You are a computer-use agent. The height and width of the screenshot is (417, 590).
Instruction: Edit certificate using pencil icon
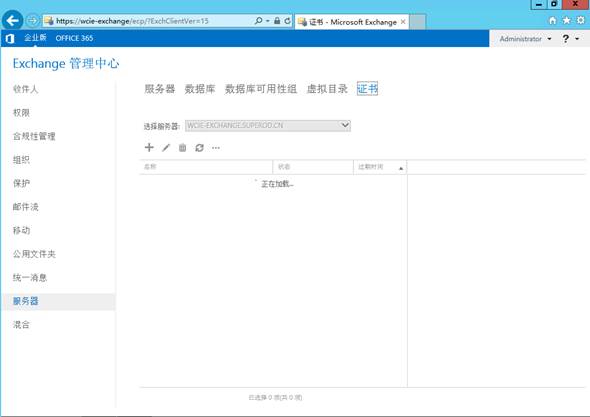[166, 148]
